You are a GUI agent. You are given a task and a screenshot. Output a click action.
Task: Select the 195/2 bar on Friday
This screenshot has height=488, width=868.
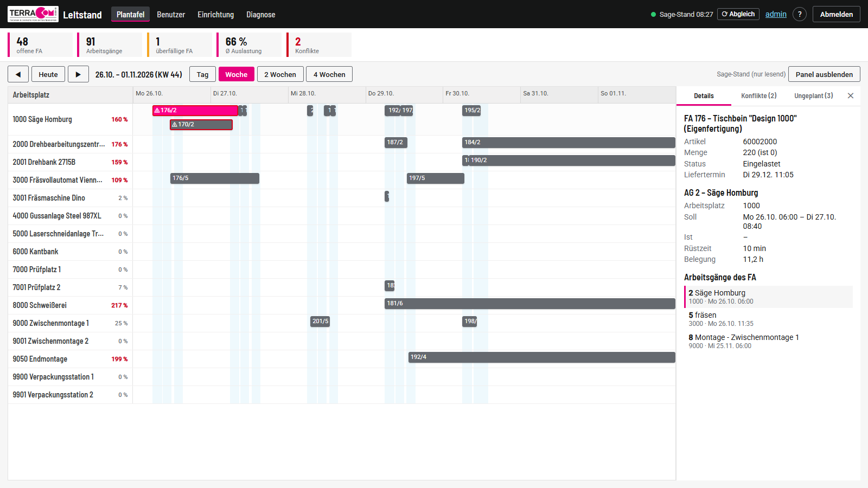472,111
